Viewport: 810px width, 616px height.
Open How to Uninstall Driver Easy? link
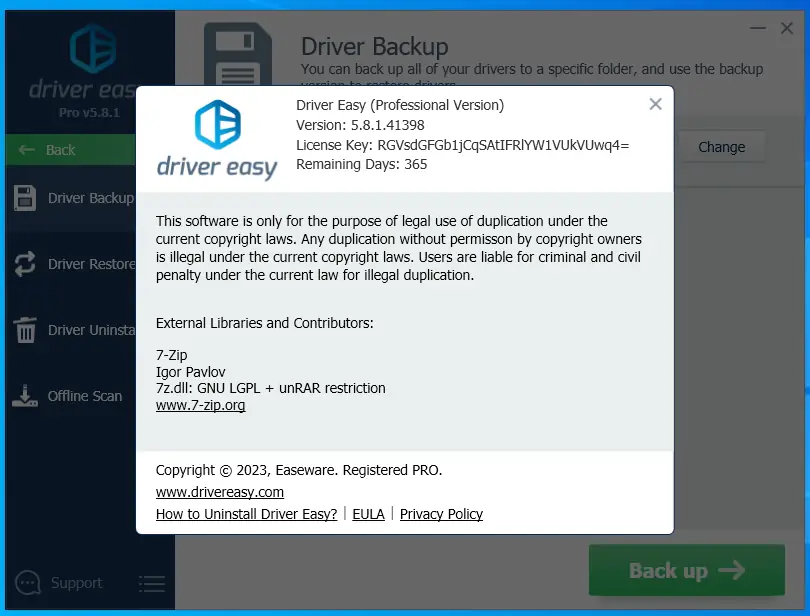click(x=246, y=514)
